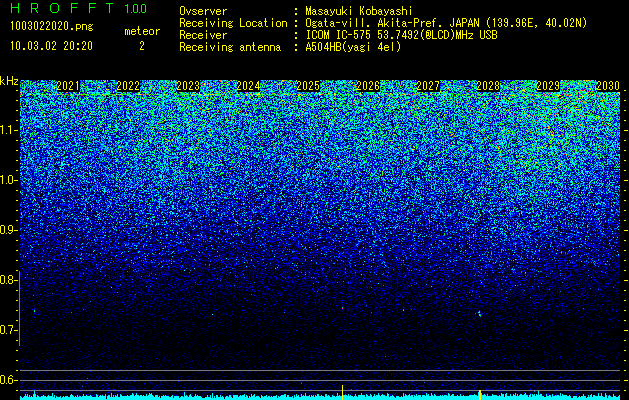Click the yellow spike below the 2025–2026 area
Screen dimensions: 629x400
[x=342, y=392]
